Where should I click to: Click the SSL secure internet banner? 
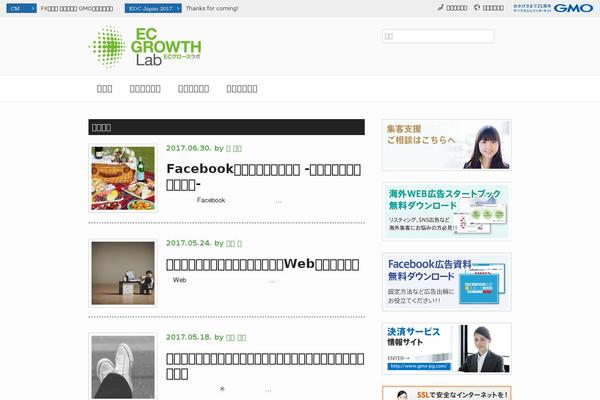[x=447, y=393]
